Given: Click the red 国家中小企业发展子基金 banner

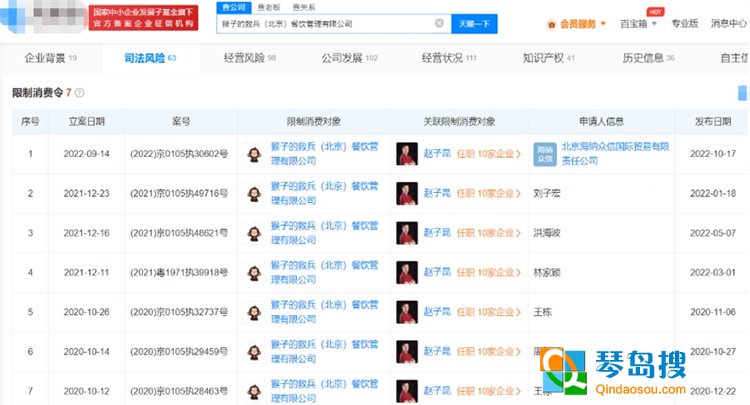Looking at the screenshot, I should point(143,18).
